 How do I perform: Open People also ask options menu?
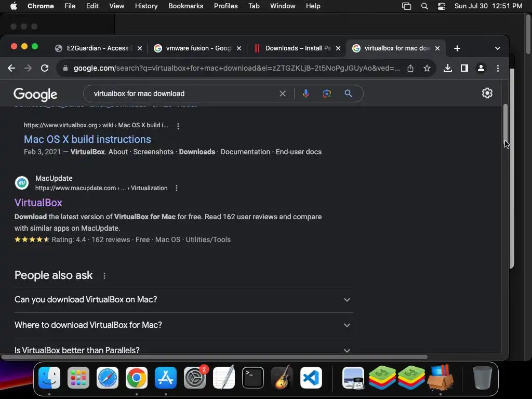(x=104, y=276)
